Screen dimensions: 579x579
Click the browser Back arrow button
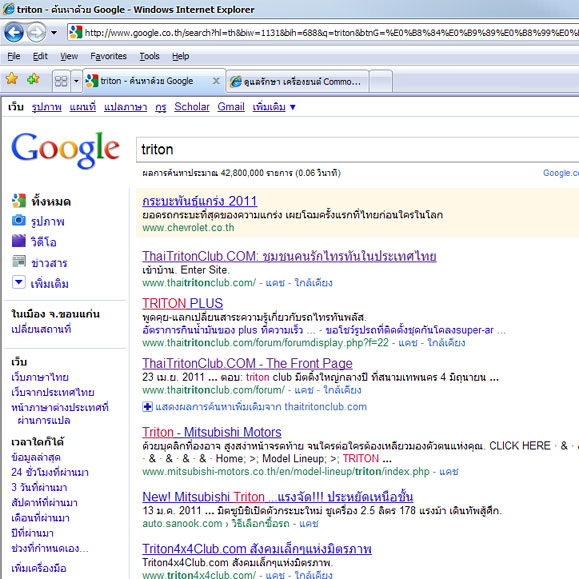click(14, 32)
